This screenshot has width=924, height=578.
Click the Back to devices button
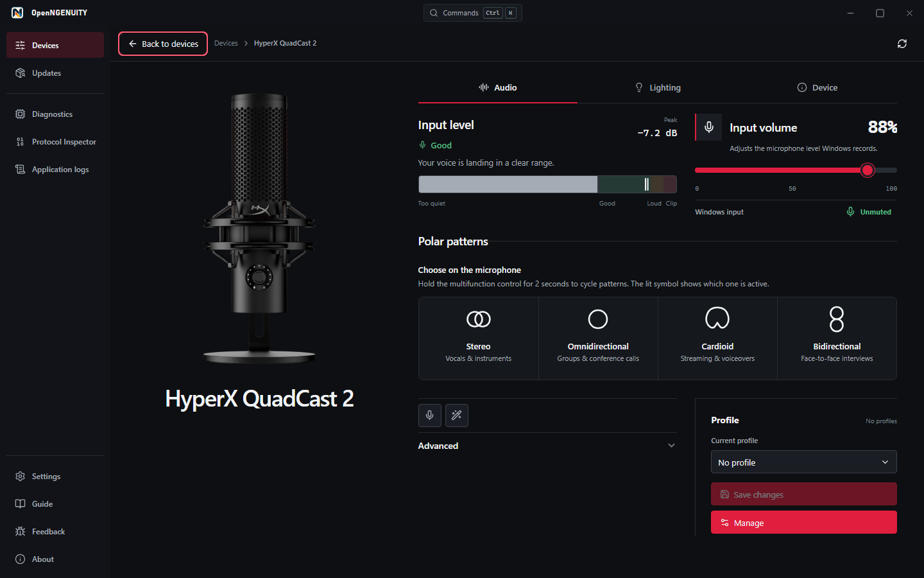coord(163,44)
